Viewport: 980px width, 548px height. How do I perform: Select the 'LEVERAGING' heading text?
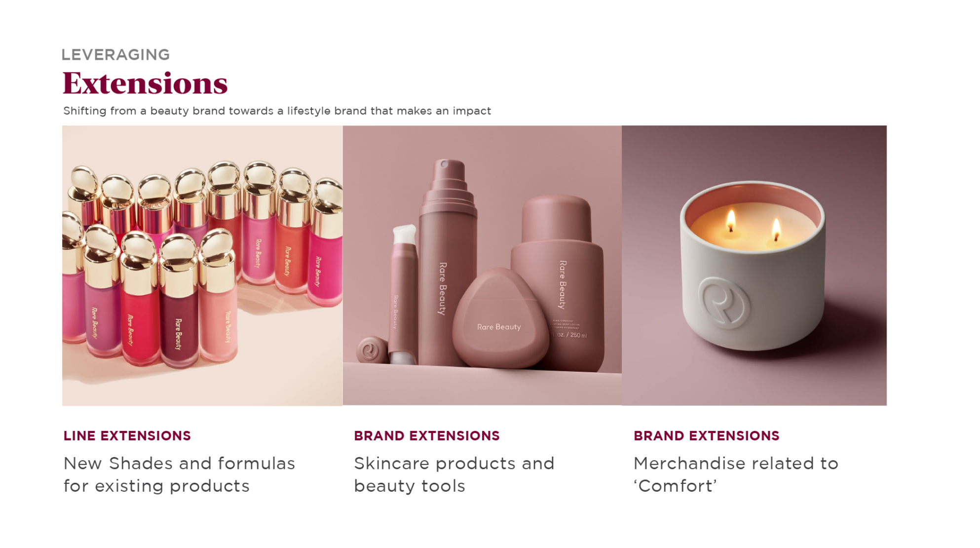coord(115,55)
